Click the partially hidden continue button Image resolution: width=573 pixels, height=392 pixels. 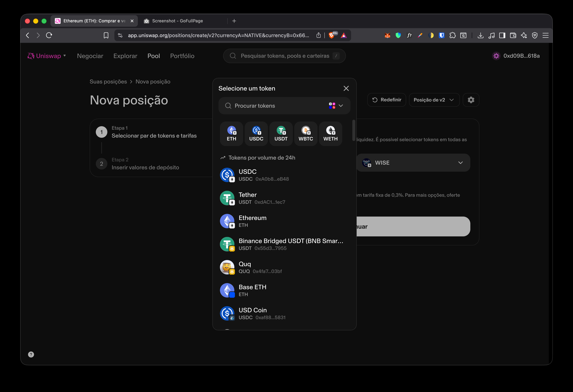click(x=413, y=226)
